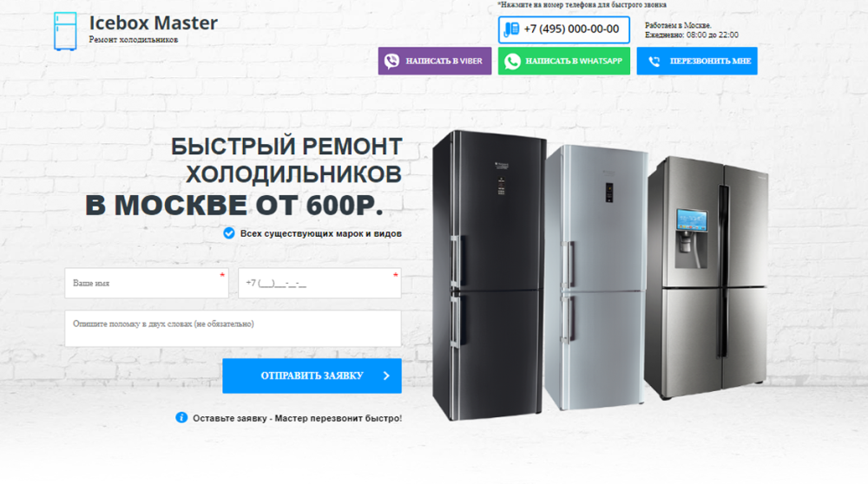Image resolution: width=868 pixels, height=484 pixels.
Task: Click the arrow chevron on submit button
Action: tap(386, 376)
